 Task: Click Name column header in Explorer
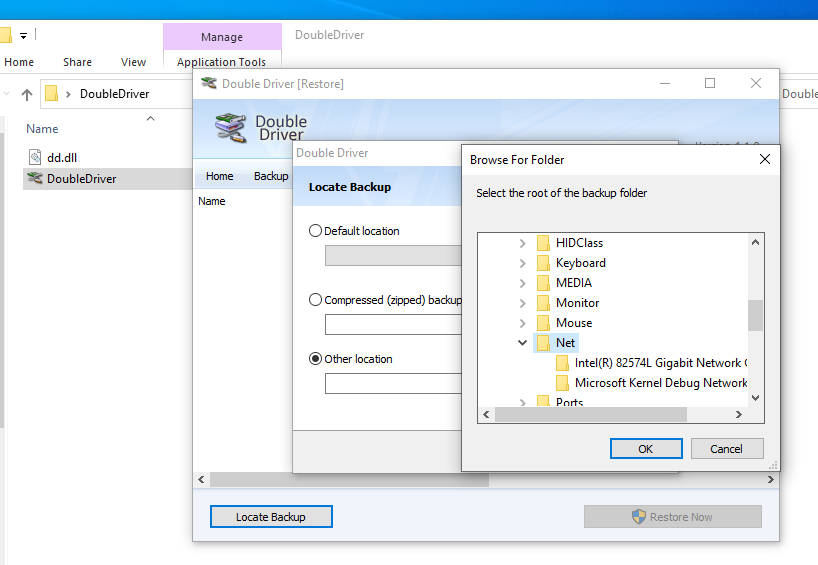pos(42,129)
